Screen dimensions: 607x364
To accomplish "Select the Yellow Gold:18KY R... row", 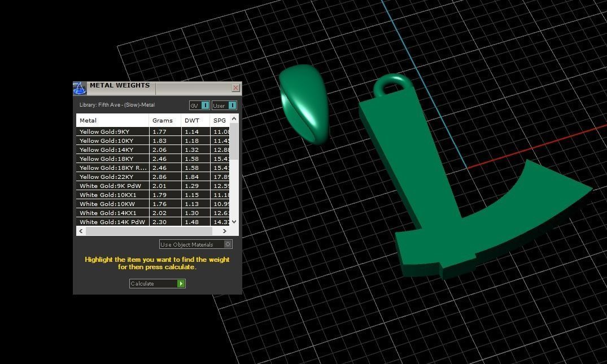I will 153,168.
